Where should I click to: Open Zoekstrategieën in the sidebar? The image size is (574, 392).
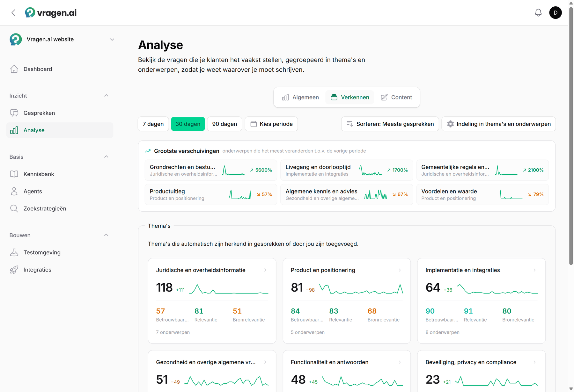click(60, 209)
